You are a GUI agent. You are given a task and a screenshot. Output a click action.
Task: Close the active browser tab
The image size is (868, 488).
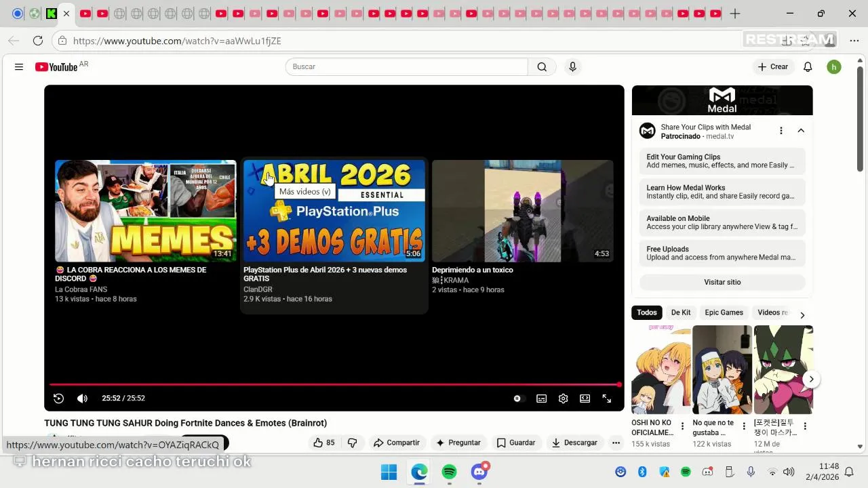pyautogui.click(x=66, y=14)
